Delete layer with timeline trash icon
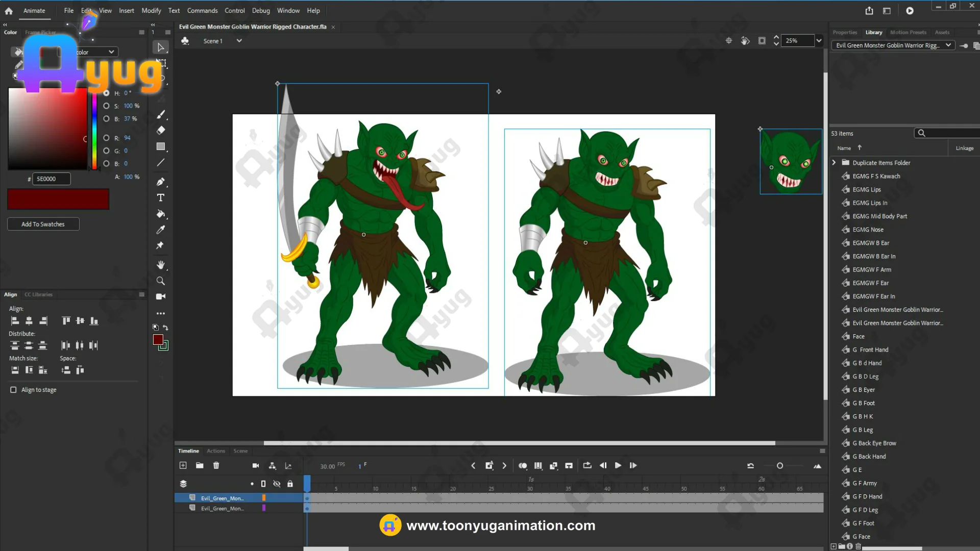This screenshot has width=980, height=551. (216, 466)
